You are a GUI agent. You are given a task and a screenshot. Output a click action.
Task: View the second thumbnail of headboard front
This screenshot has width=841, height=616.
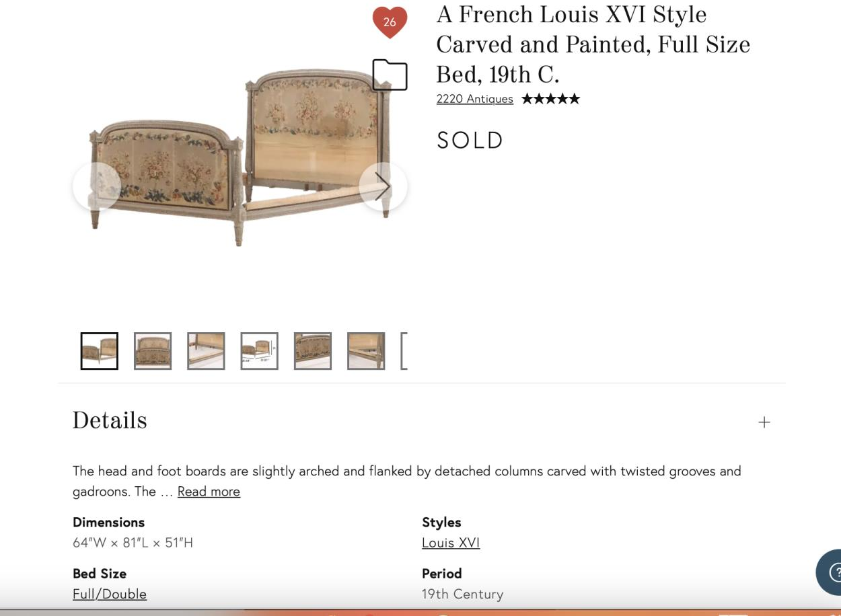pyautogui.click(x=153, y=351)
